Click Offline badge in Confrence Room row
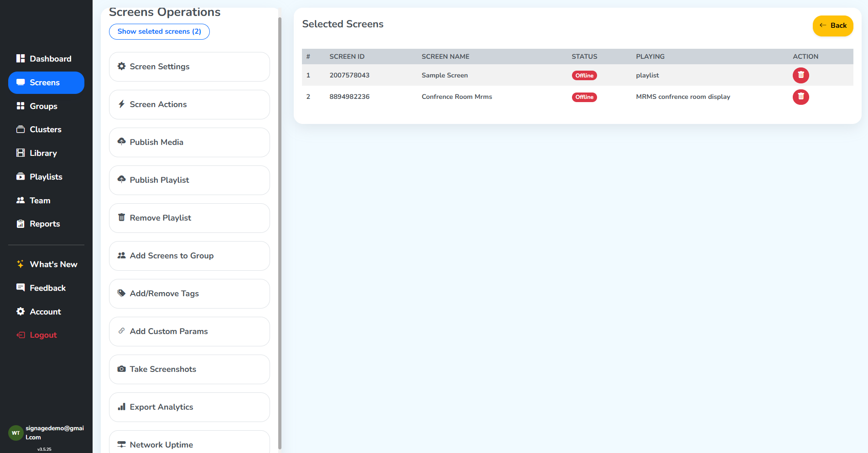The image size is (868, 453). click(x=584, y=97)
